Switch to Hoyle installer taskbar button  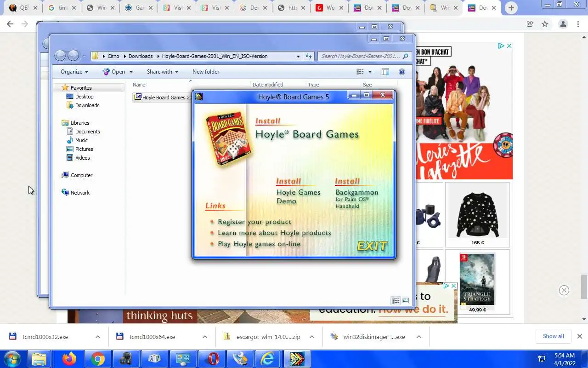click(x=297, y=359)
